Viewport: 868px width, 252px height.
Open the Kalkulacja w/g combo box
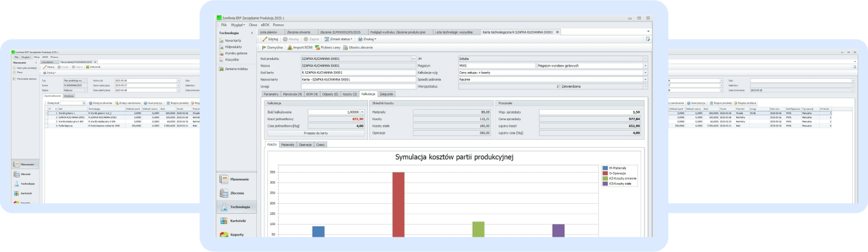[645, 72]
